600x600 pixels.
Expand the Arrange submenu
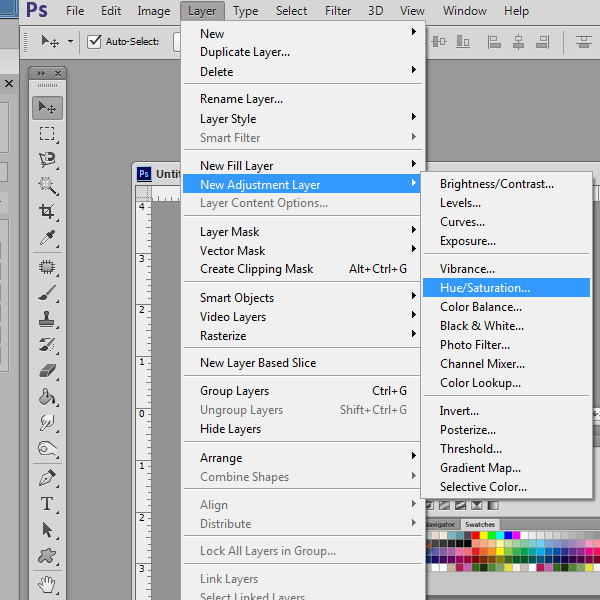click(414, 456)
